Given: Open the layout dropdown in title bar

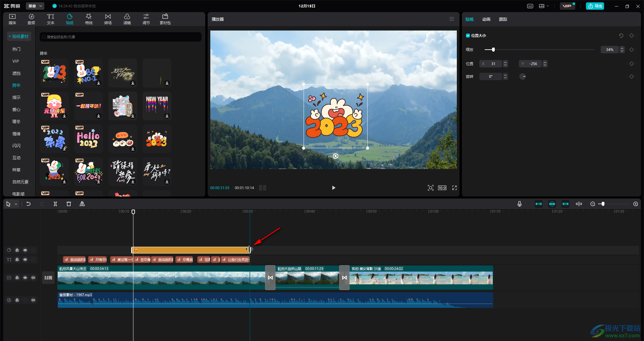Looking at the screenshot, I should (x=544, y=6).
